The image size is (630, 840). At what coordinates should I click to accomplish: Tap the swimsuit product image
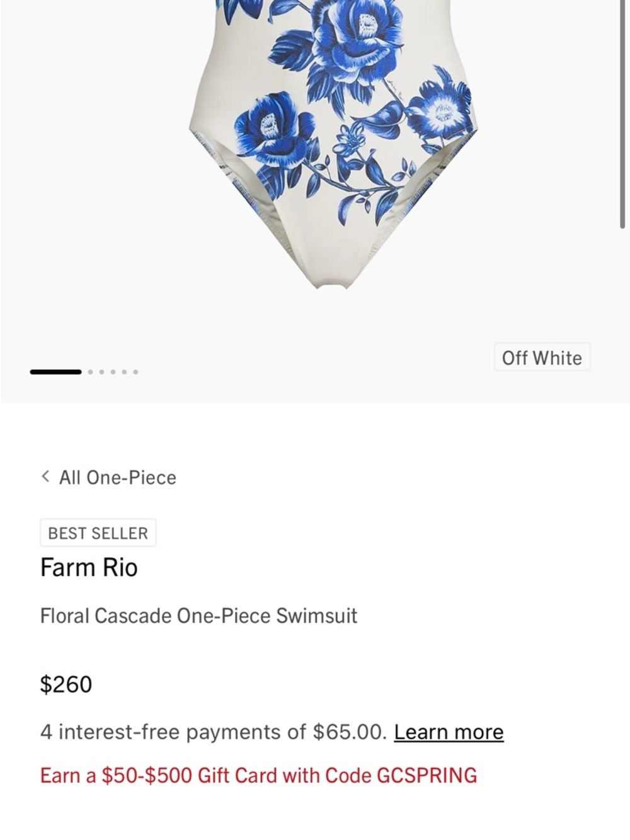tap(333, 145)
